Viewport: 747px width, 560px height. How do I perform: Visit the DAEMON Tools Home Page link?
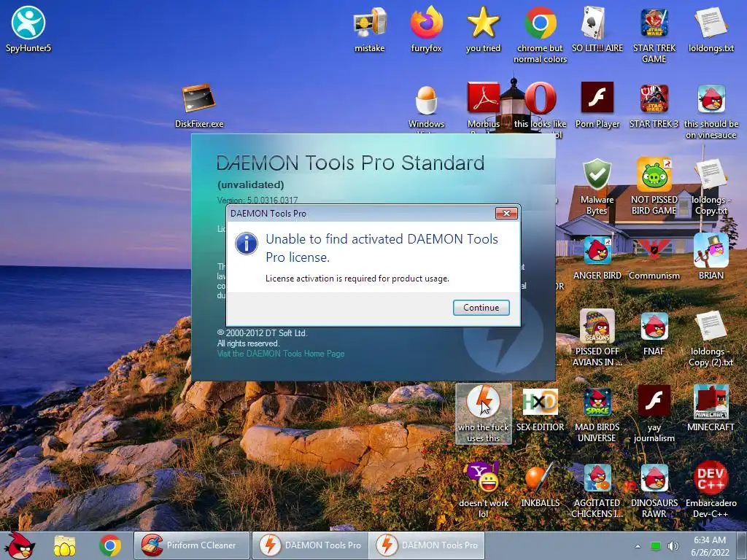click(x=281, y=354)
